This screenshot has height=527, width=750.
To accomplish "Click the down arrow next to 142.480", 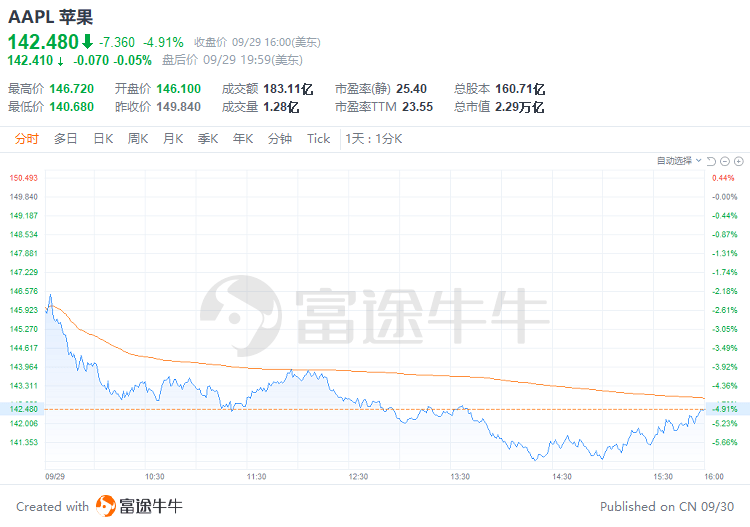I will click(87, 42).
